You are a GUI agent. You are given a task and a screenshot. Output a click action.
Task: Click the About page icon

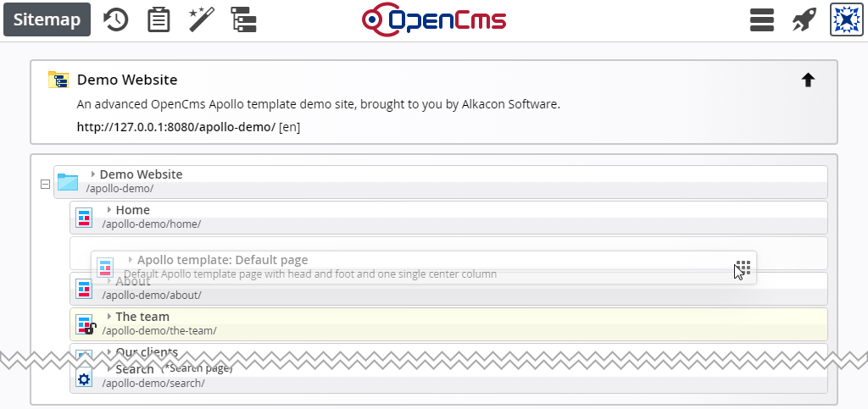pyautogui.click(x=84, y=289)
